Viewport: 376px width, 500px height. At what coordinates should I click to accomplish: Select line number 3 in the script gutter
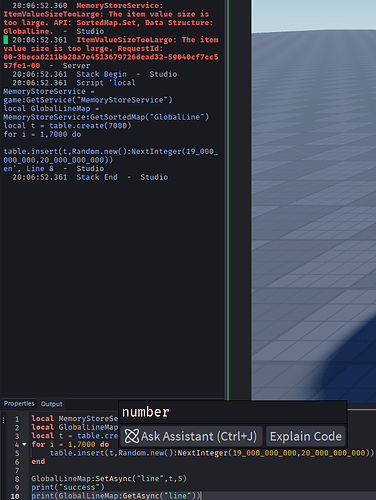[x=17, y=436]
